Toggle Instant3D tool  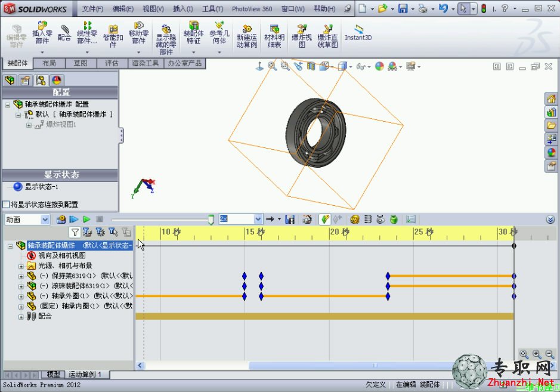[358, 33]
